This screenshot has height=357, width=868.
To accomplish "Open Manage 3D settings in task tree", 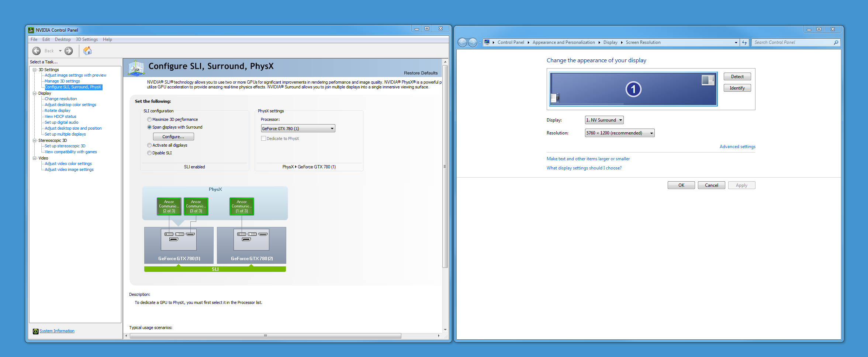I will coord(62,81).
